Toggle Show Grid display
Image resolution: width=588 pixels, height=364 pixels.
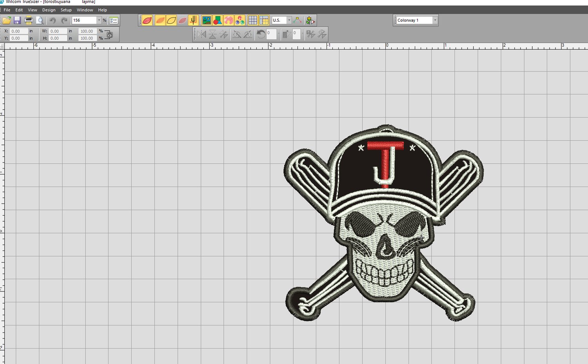(x=253, y=20)
